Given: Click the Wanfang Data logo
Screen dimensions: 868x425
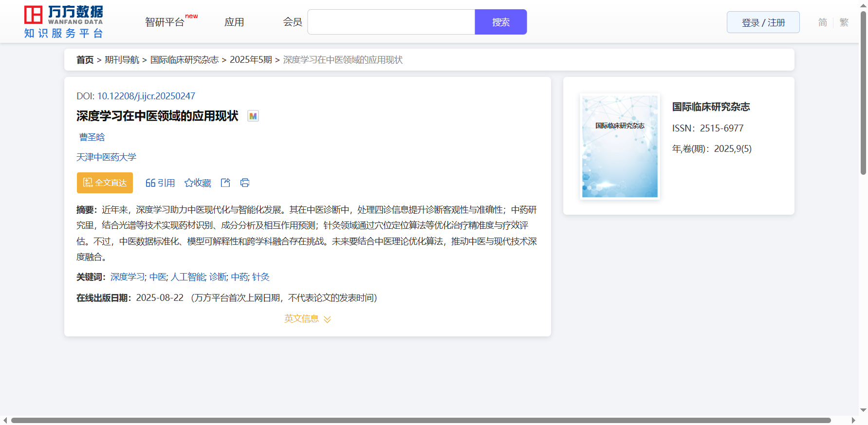Looking at the screenshot, I should 64,22.
